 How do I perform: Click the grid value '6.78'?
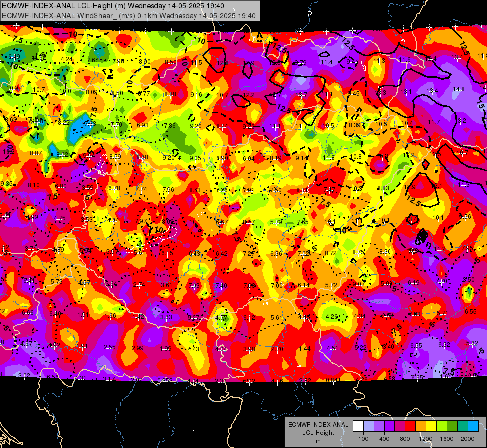[x=114, y=188]
